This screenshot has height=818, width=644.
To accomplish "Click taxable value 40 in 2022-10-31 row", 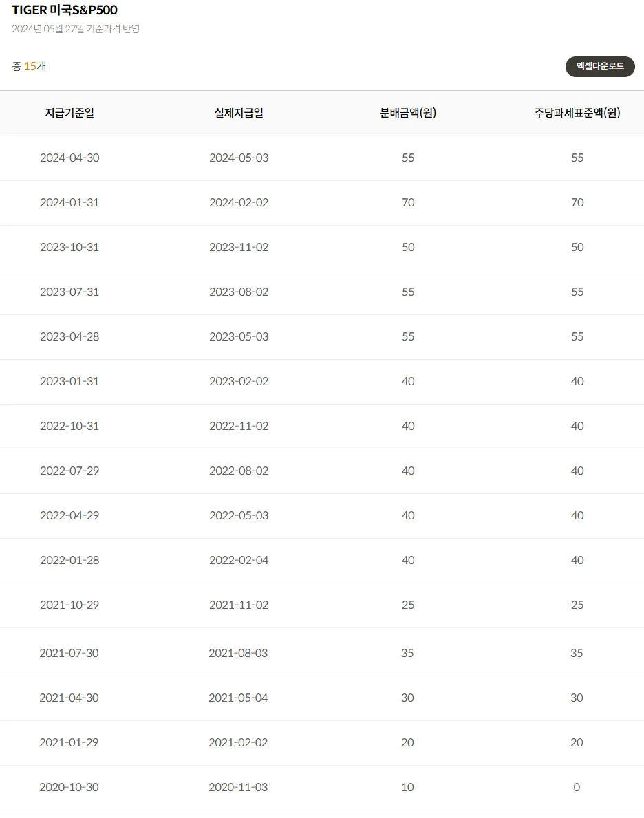I will pyautogui.click(x=577, y=427).
